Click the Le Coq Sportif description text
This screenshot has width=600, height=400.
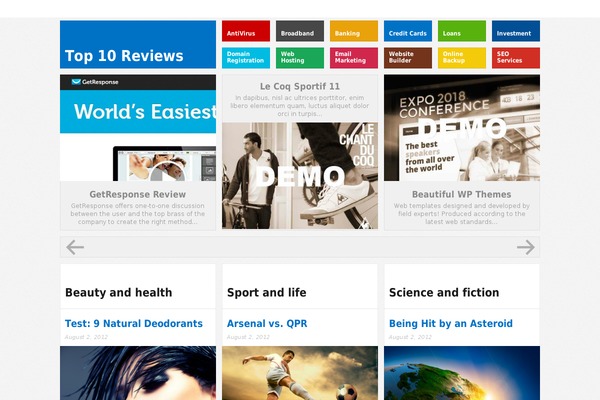[x=300, y=106]
